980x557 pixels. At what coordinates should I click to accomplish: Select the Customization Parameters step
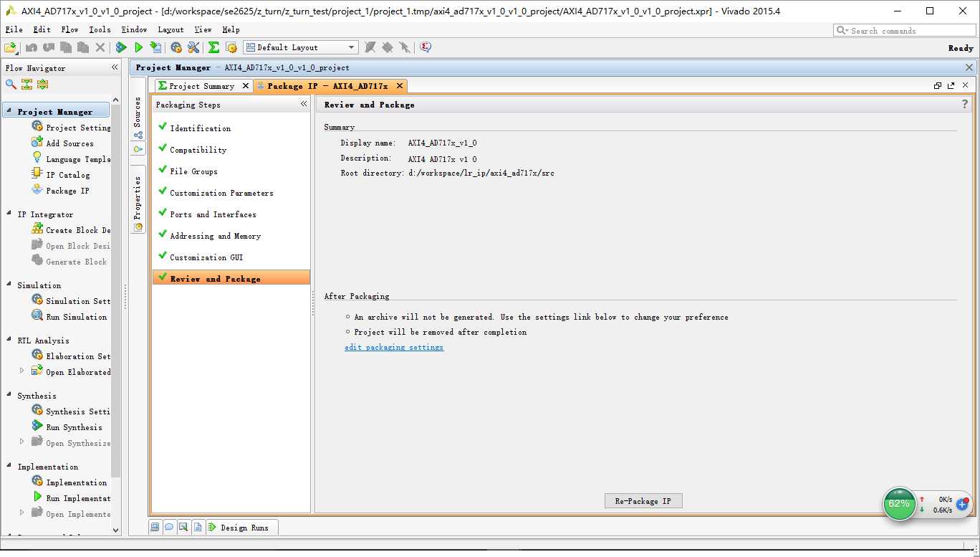(x=231, y=193)
